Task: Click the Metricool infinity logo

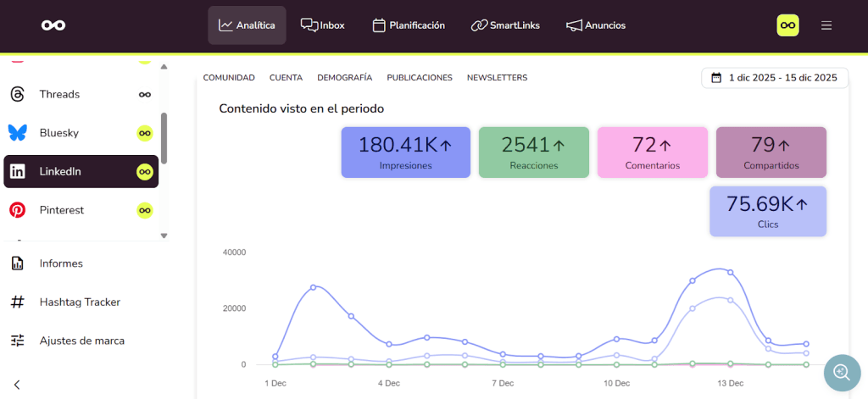Action: pos(53,25)
